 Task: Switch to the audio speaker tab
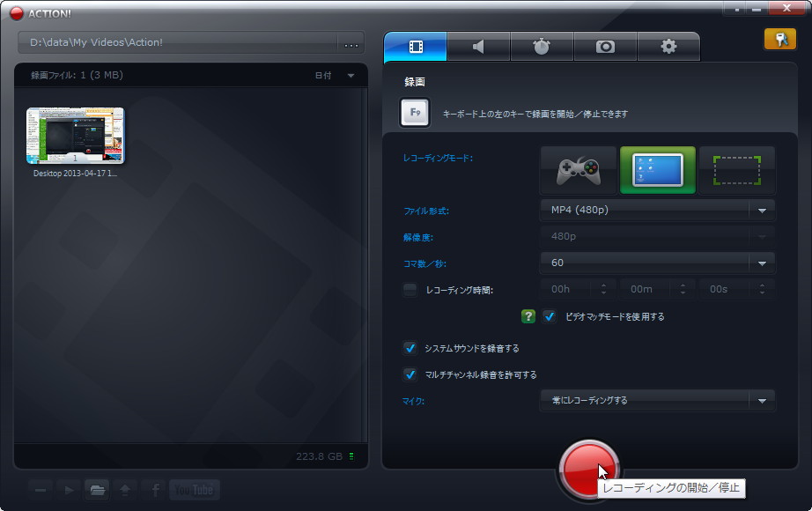pyautogui.click(x=478, y=47)
